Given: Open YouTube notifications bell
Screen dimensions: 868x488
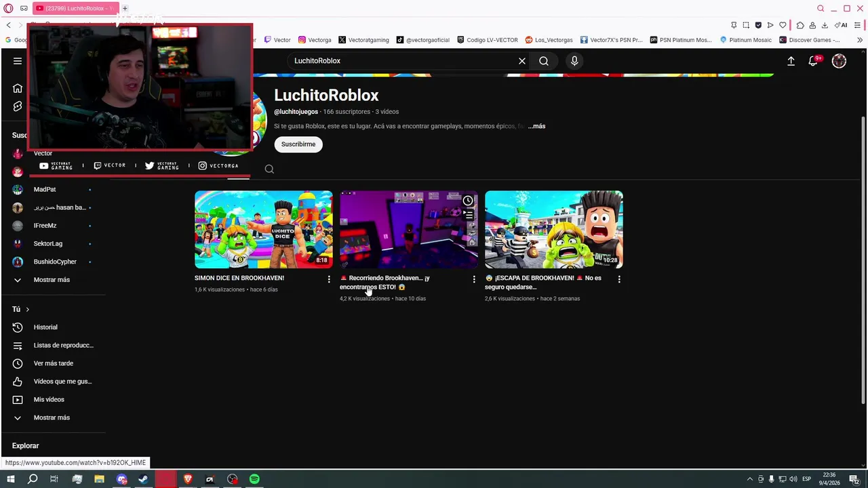Looking at the screenshot, I should click(813, 61).
